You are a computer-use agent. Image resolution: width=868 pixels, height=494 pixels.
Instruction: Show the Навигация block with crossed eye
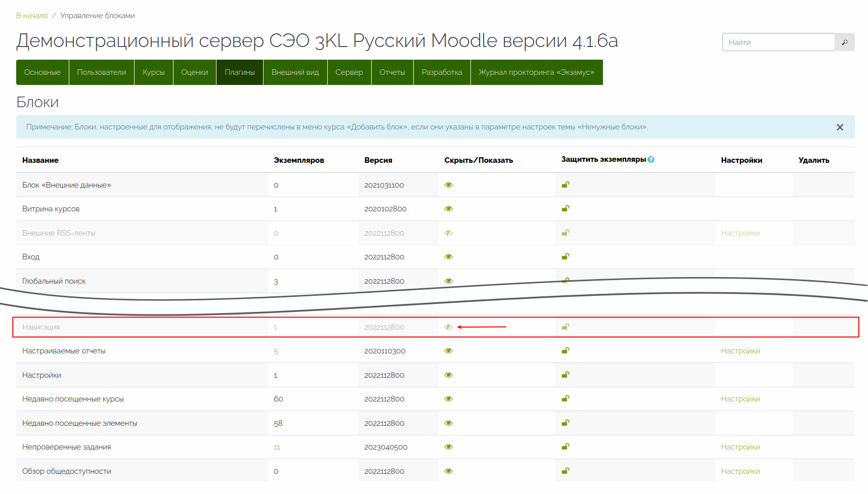[448, 327]
